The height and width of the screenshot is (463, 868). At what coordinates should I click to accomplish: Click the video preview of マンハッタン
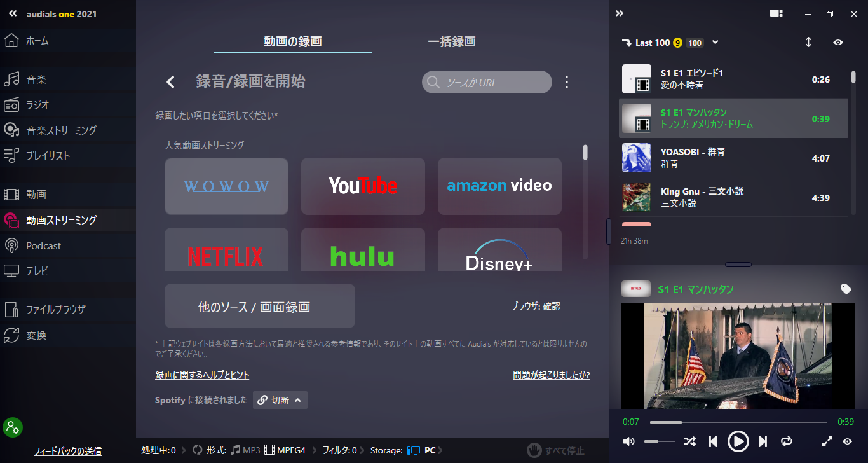click(738, 356)
